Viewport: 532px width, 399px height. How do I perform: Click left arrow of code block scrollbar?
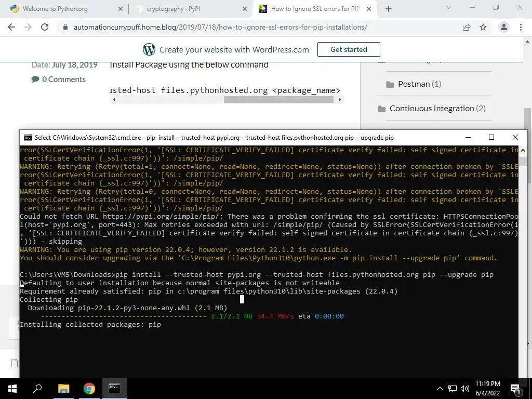pos(114,99)
